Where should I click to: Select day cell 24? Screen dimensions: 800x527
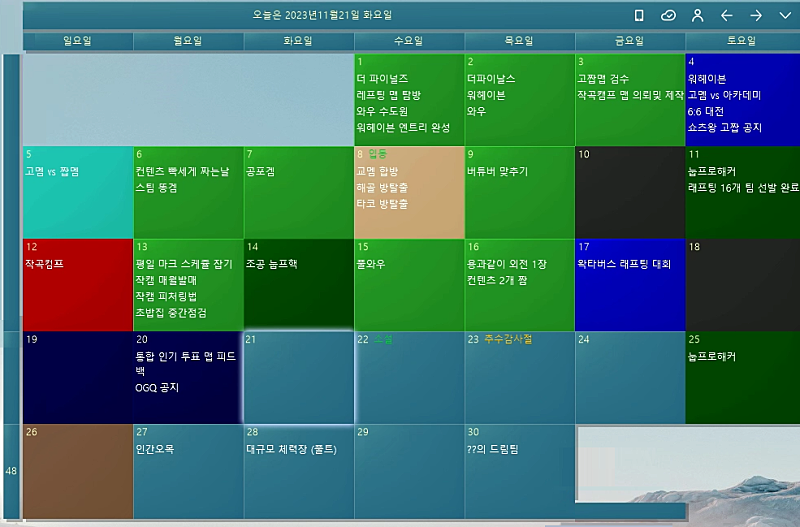(630, 378)
